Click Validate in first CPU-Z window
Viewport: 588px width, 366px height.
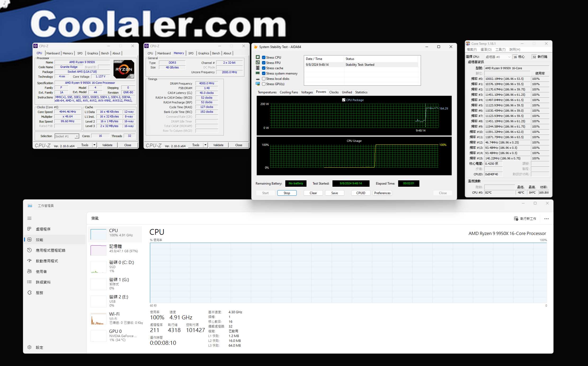(107, 145)
